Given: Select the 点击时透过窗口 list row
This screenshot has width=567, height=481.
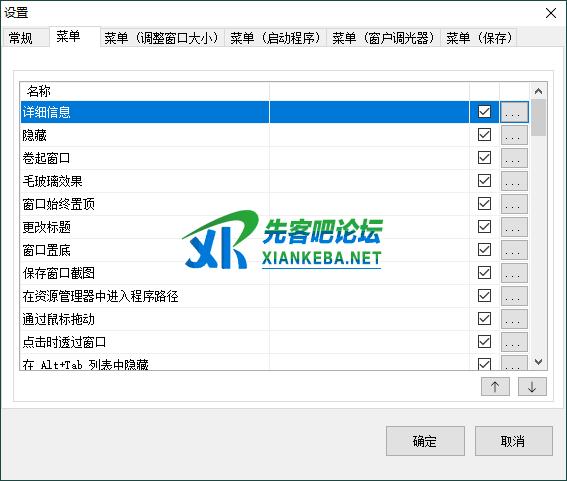Looking at the screenshot, I should click(x=244, y=342).
